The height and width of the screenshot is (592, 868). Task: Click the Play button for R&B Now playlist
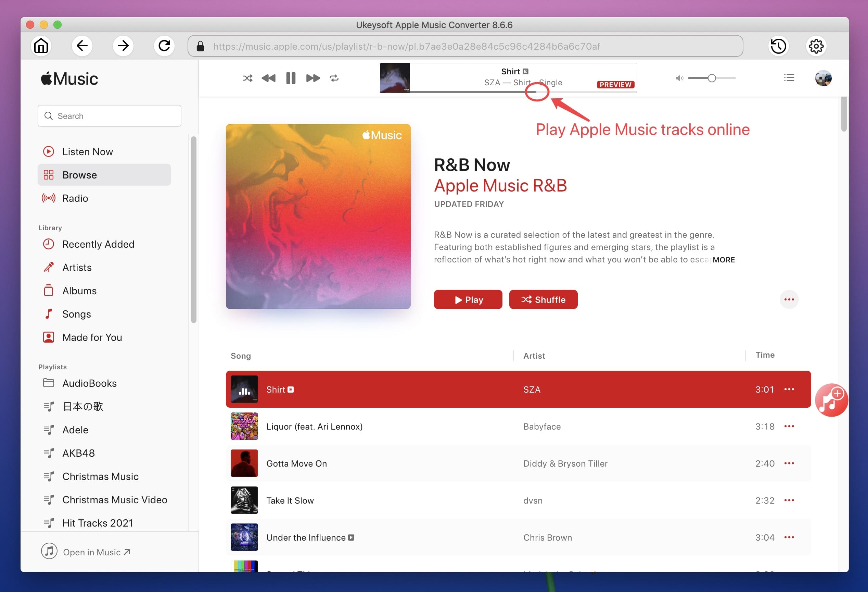pos(468,300)
